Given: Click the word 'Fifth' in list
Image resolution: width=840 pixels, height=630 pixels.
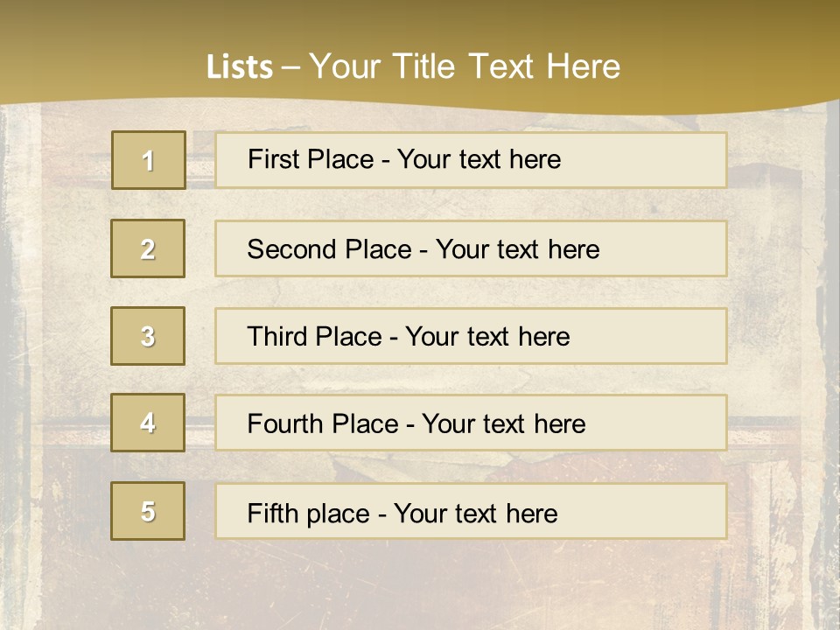Looking at the screenshot, I should [x=270, y=513].
